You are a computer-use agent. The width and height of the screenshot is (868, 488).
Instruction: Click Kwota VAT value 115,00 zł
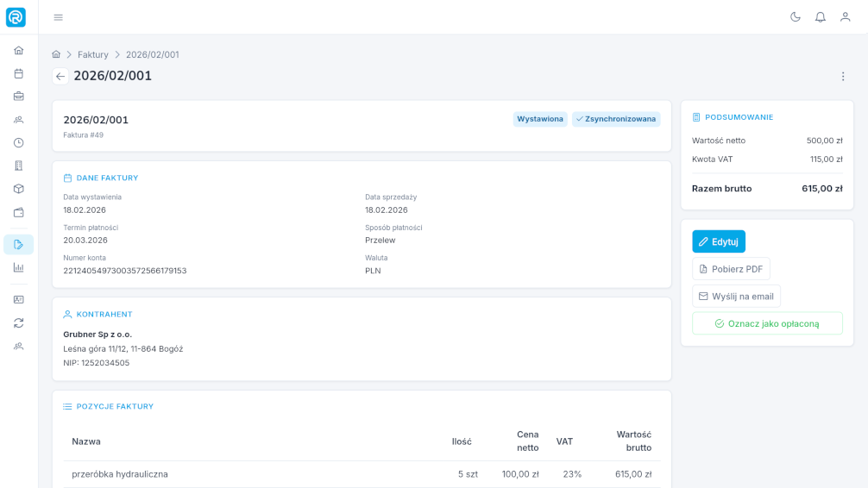[827, 160]
